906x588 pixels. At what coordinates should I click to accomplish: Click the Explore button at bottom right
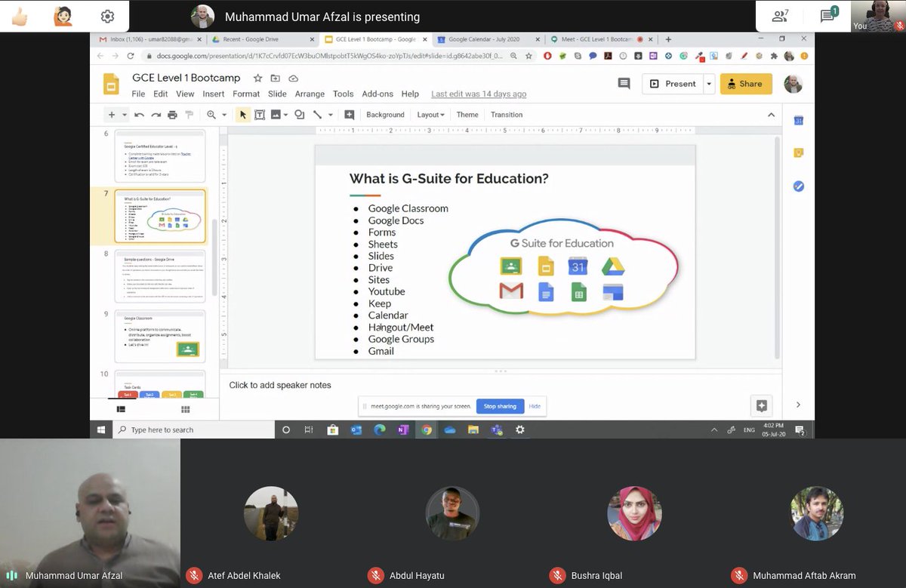(761, 405)
